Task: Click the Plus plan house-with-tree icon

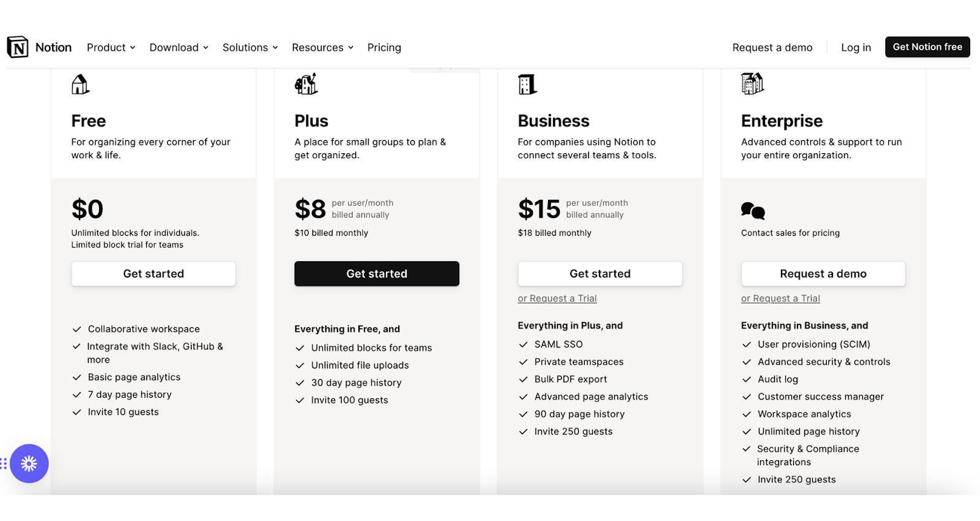Action: (306, 84)
